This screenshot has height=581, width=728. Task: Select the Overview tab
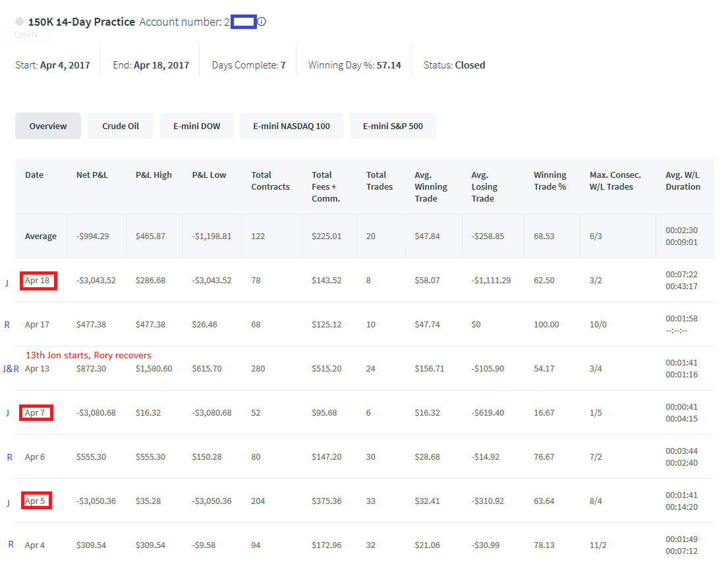48,126
